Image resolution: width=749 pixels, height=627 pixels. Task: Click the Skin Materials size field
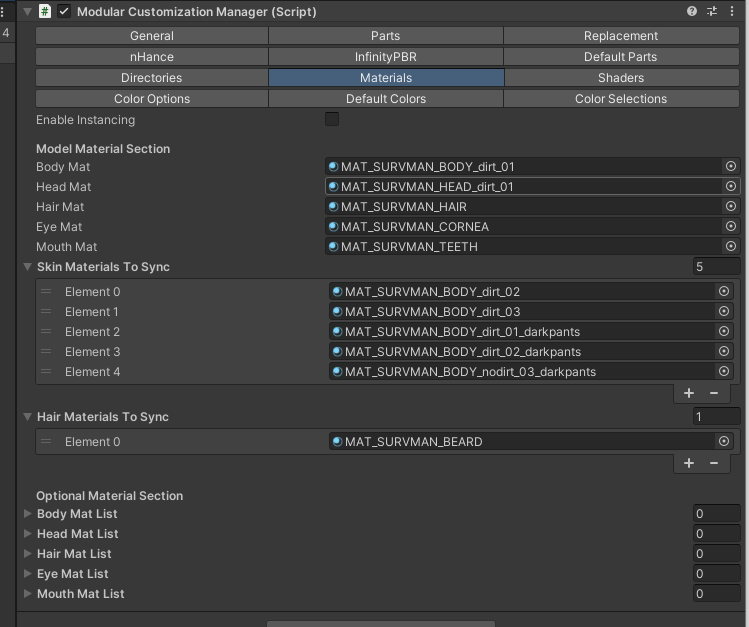coord(716,267)
